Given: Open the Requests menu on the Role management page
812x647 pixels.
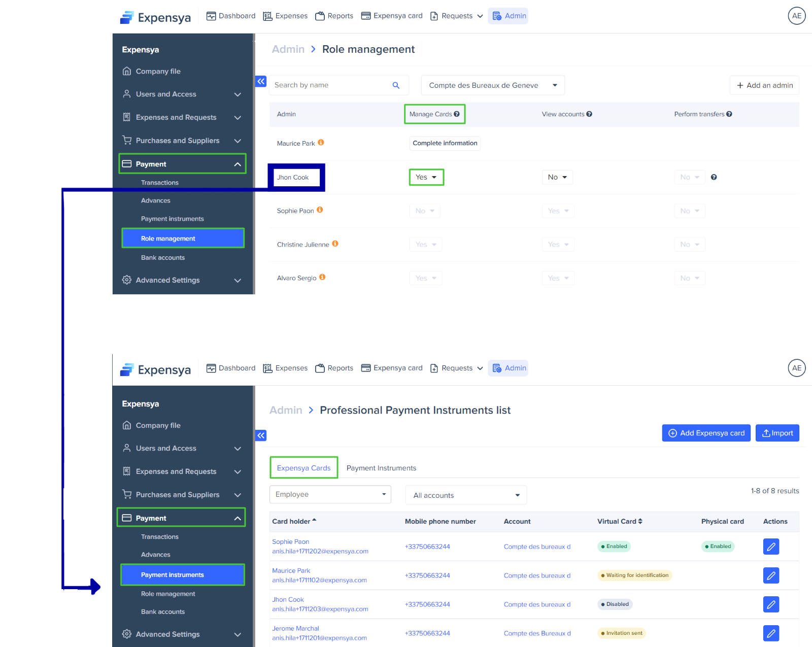Looking at the screenshot, I should point(456,16).
